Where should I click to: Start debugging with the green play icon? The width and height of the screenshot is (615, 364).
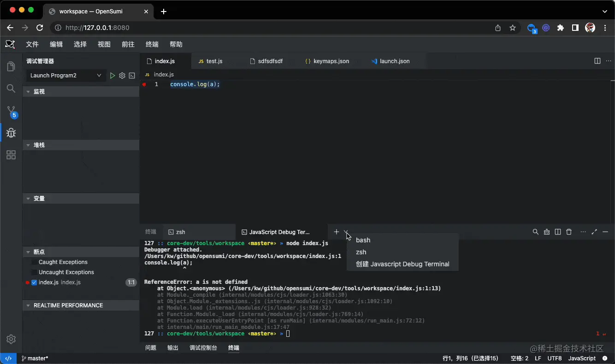pyautogui.click(x=112, y=76)
